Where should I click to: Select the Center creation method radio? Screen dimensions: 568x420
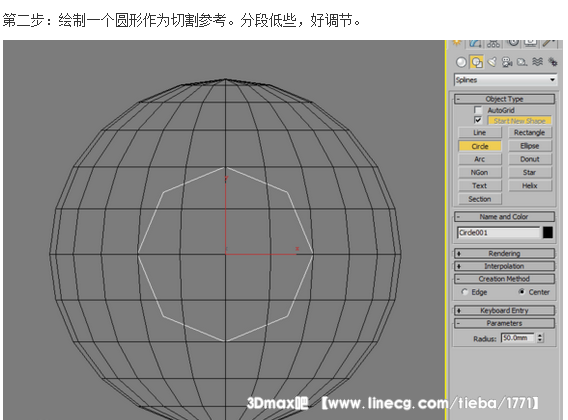coord(522,291)
